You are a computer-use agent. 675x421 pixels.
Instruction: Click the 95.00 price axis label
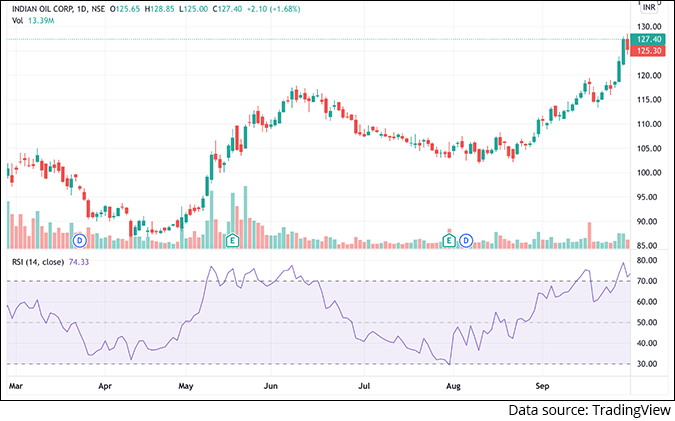(x=649, y=197)
